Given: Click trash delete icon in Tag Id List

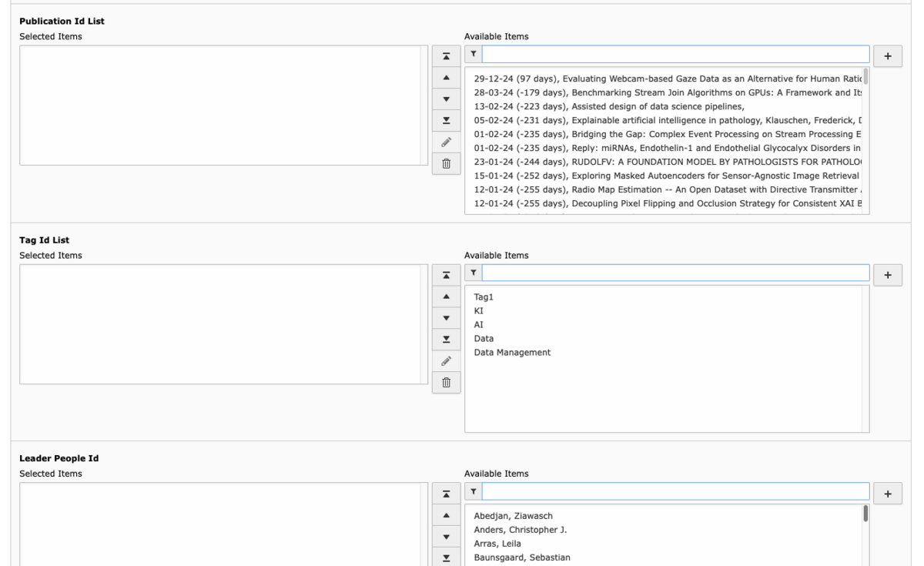Looking at the screenshot, I should [x=447, y=382].
